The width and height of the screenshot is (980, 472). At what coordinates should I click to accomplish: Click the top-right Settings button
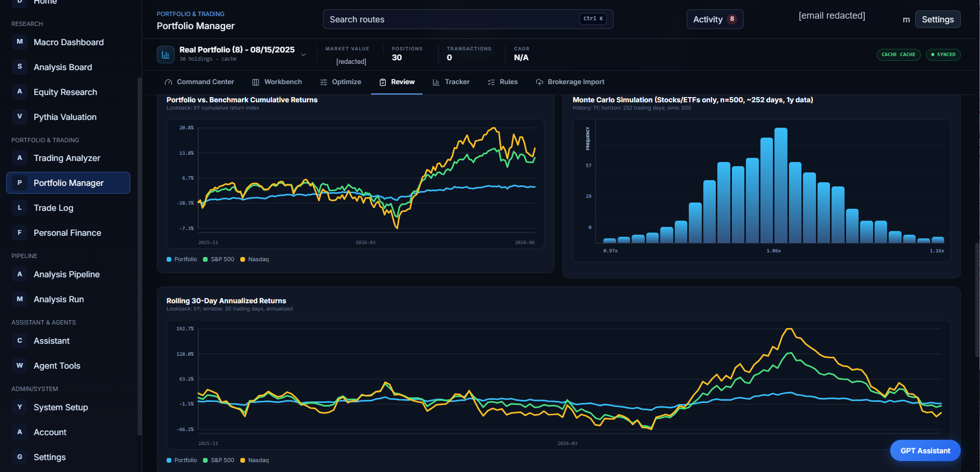pos(937,19)
